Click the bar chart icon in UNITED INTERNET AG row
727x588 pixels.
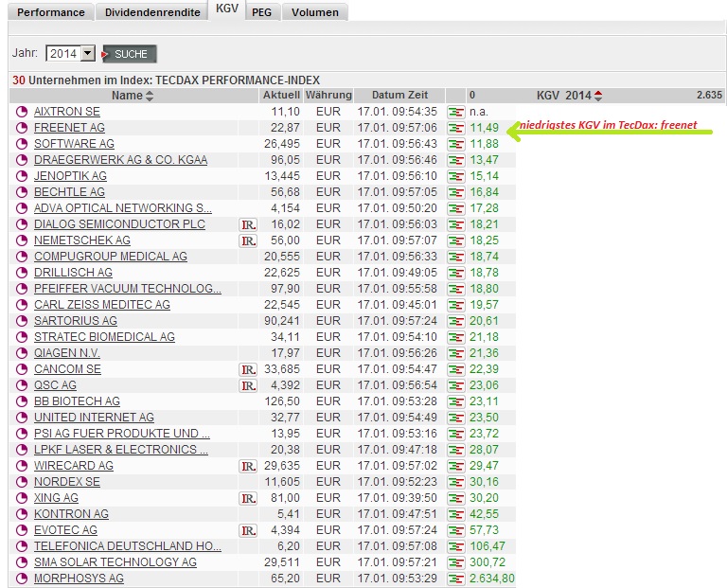pos(455,418)
